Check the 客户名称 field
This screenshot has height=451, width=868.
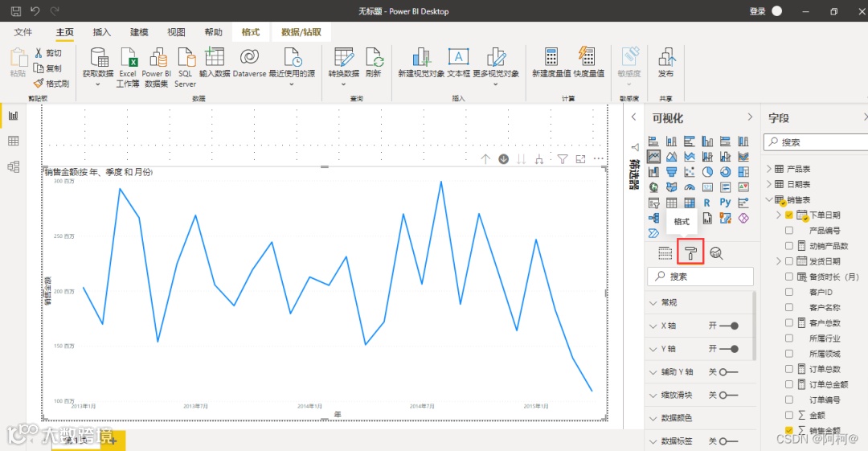pyautogui.click(x=789, y=307)
